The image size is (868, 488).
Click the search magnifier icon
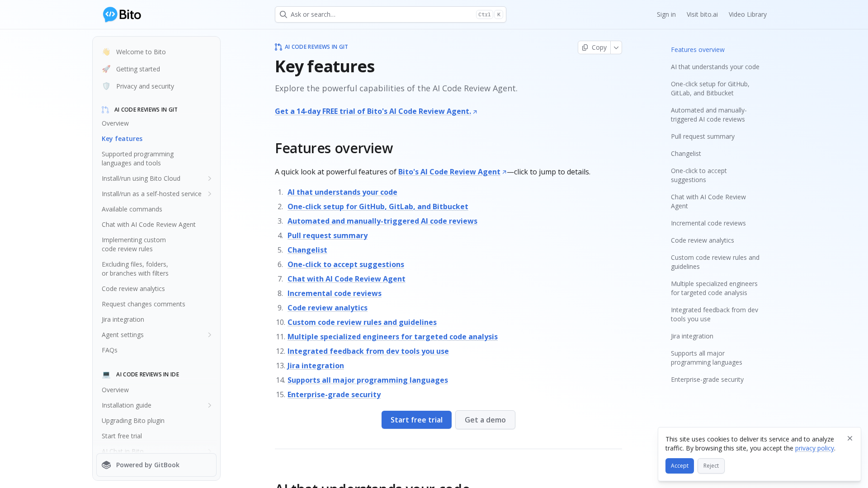click(283, 14)
